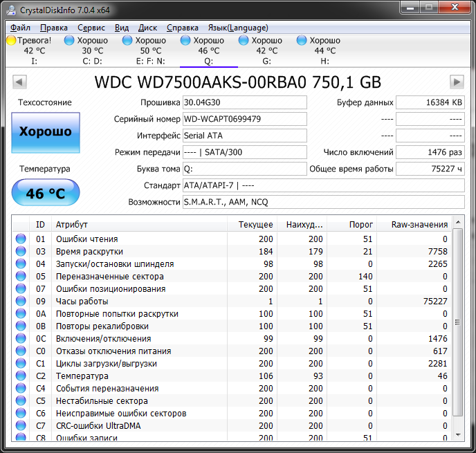476x453 pixels.
Task: Click the Интерфейс field Serial ATA
Action: click(x=244, y=136)
